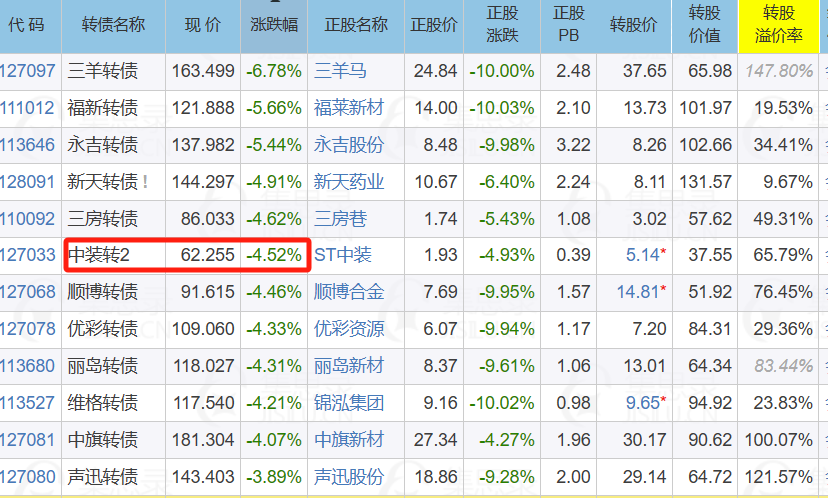The image size is (828, 498).
Task: Open stock link 三羊马
Action: point(340,71)
